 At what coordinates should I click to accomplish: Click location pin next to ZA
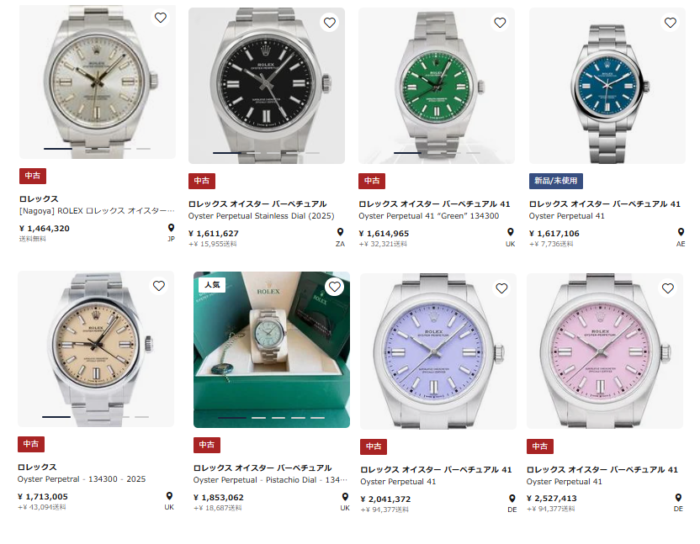coord(340,232)
